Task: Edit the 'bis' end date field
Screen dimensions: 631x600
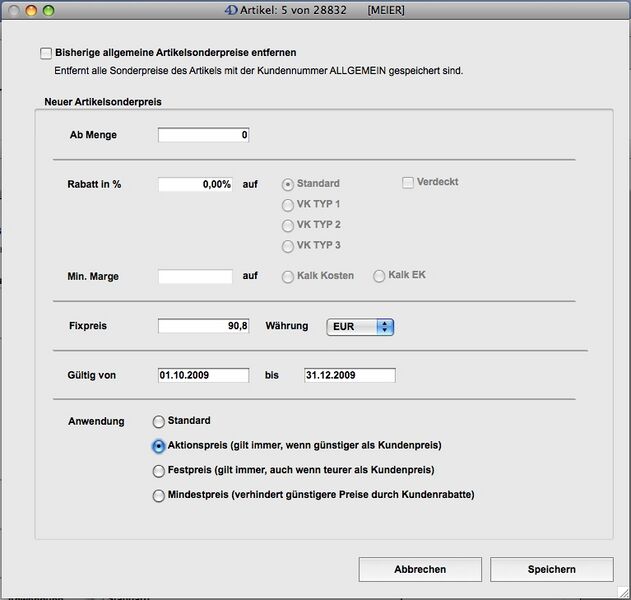Action: click(x=349, y=375)
